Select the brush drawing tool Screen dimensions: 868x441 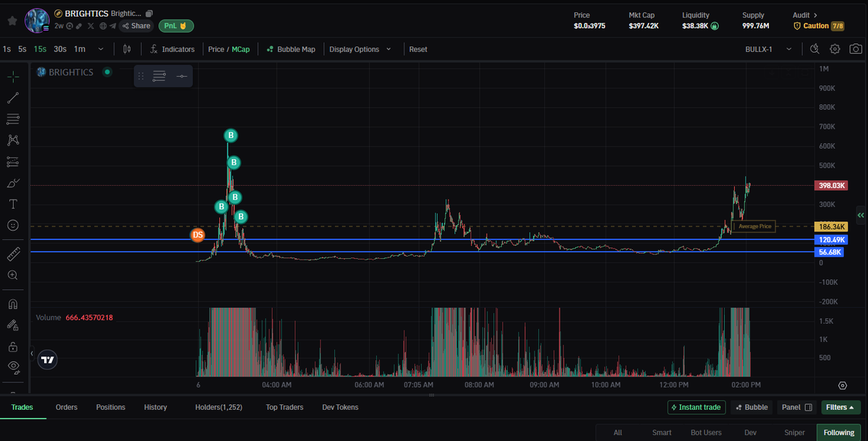pyautogui.click(x=13, y=183)
